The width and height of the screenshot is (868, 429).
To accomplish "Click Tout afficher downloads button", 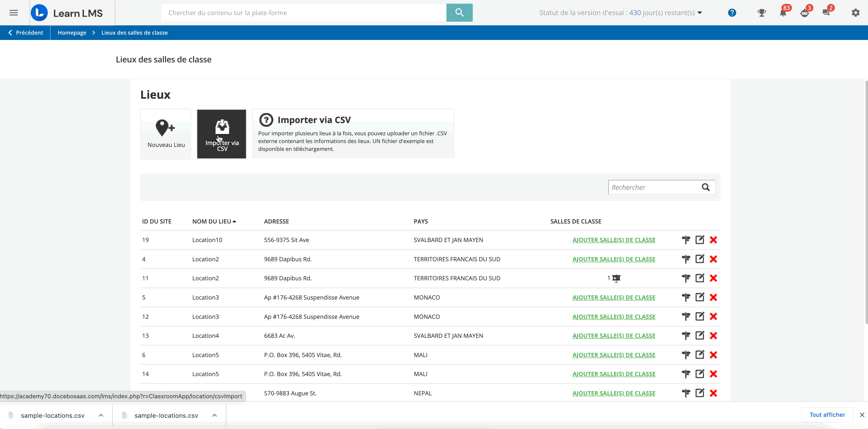I will pyautogui.click(x=827, y=415).
